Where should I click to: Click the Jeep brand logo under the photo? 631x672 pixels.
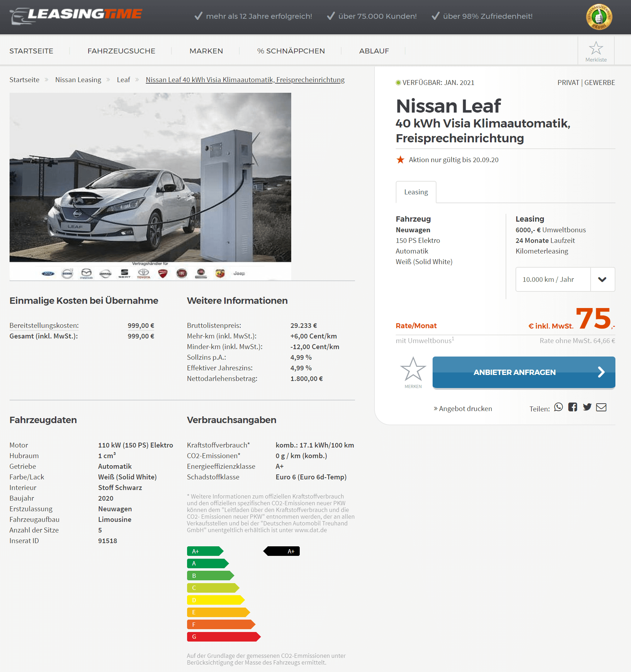click(239, 273)
